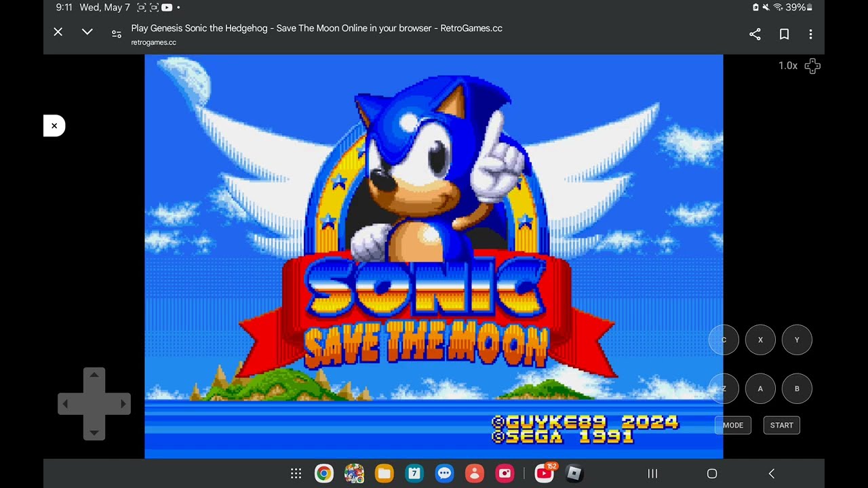Open the Calendar app showing 7
868x488 pixels.
pos(414,474)
